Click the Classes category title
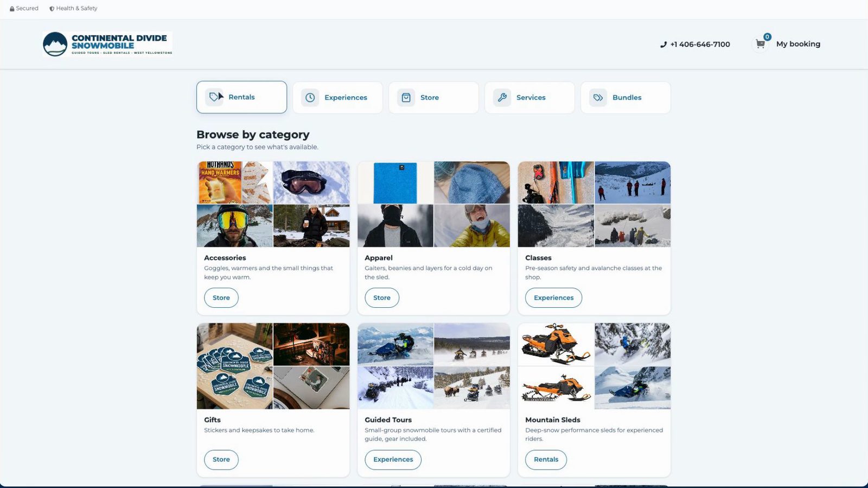The image size is (868, 488). 538,258
